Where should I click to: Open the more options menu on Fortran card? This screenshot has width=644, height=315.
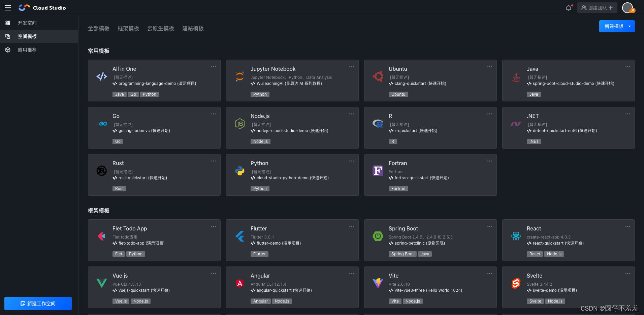[490, 161]
